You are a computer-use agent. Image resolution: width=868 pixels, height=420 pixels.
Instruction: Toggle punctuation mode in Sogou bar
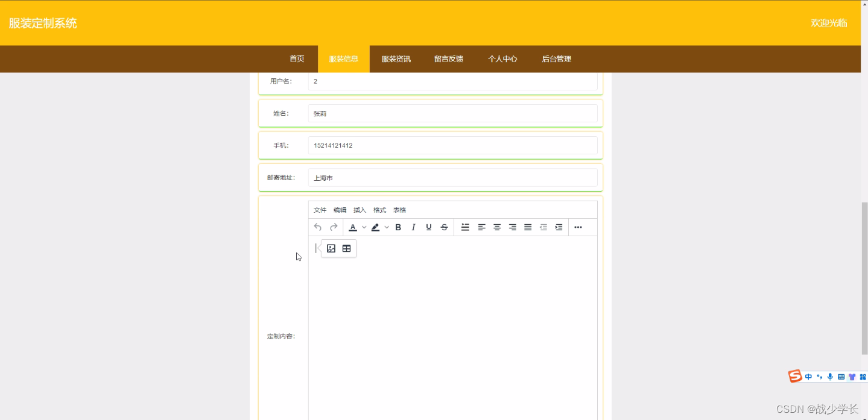[819, 377]
